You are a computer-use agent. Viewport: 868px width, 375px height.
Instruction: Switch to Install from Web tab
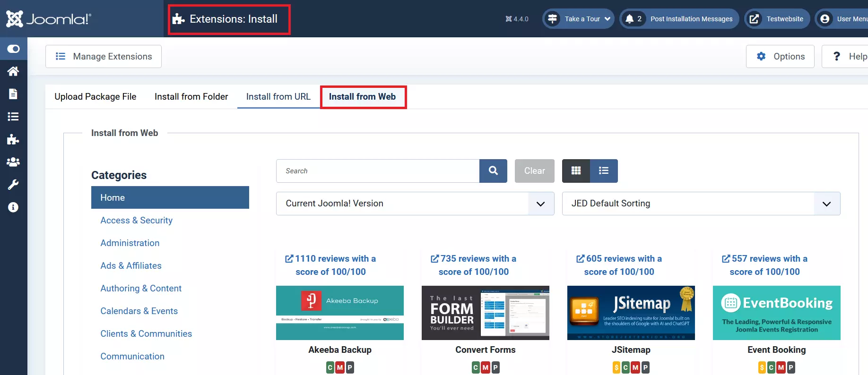363,97
